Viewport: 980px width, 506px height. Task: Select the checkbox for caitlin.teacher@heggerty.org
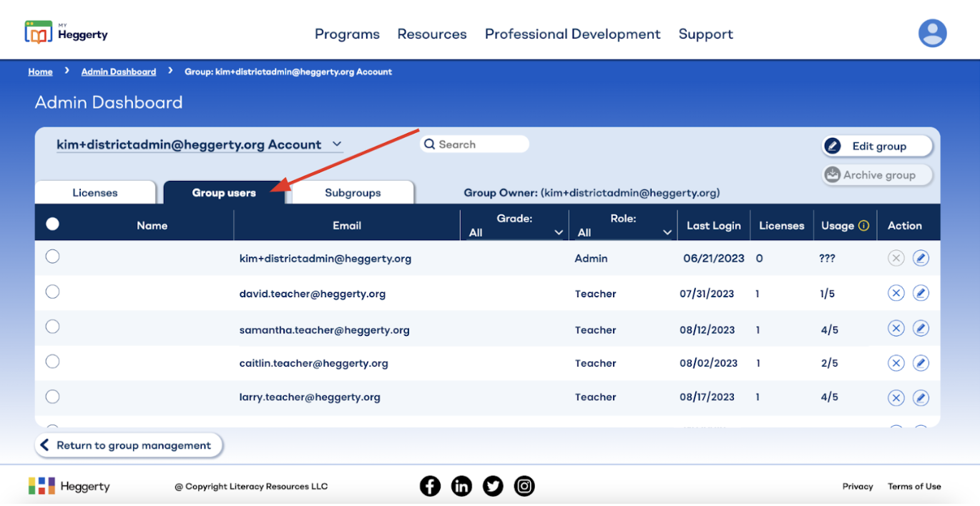point(52,362)
